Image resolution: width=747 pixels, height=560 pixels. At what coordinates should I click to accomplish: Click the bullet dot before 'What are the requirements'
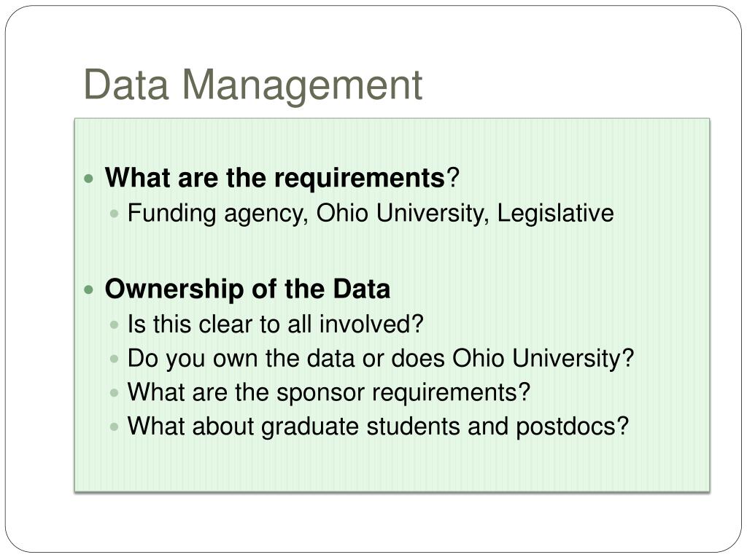point(88,179)
